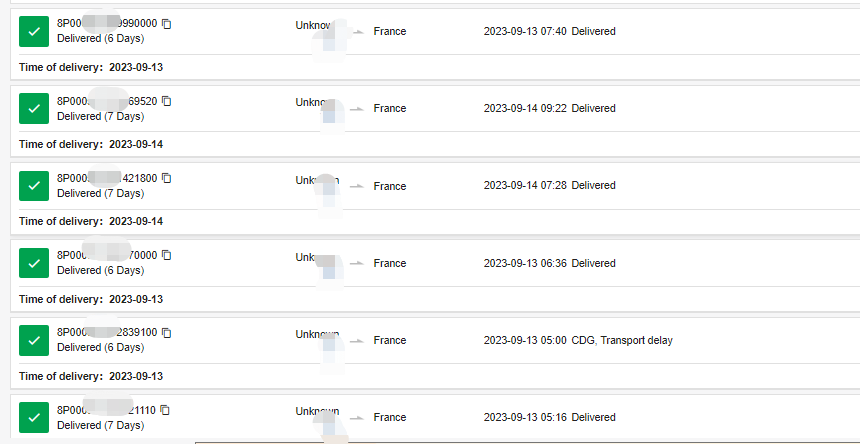The width and height of the screenshot is (860, 444).
Task: Expand row with CDG, Transport delay event
Action: click(x=578, y=340)
